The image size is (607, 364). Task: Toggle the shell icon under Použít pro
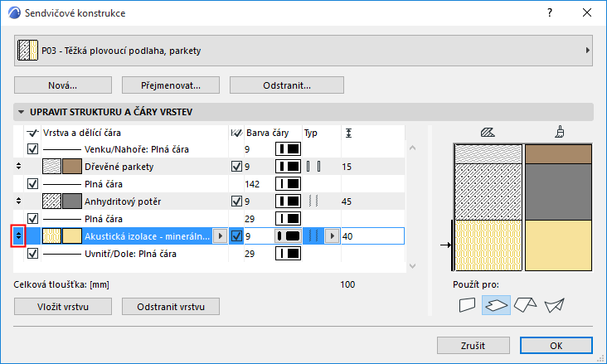point(553,305)
